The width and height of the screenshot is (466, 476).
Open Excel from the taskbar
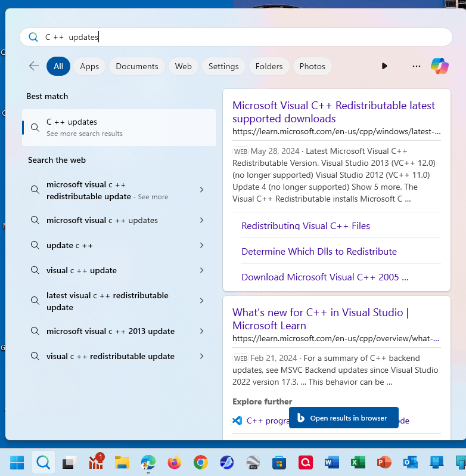(358, 463)
